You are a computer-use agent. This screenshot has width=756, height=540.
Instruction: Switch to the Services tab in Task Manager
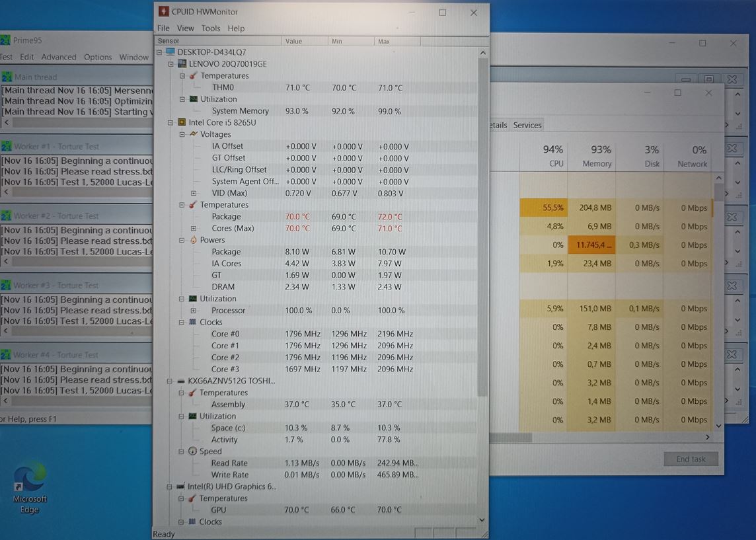(x=527, y=126)
